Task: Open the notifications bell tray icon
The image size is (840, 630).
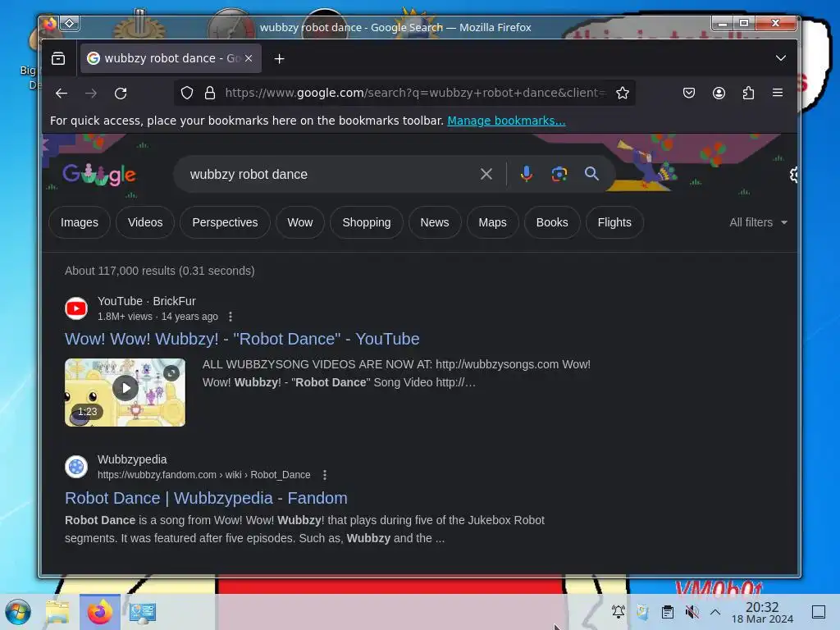Action: pos(619,612)
